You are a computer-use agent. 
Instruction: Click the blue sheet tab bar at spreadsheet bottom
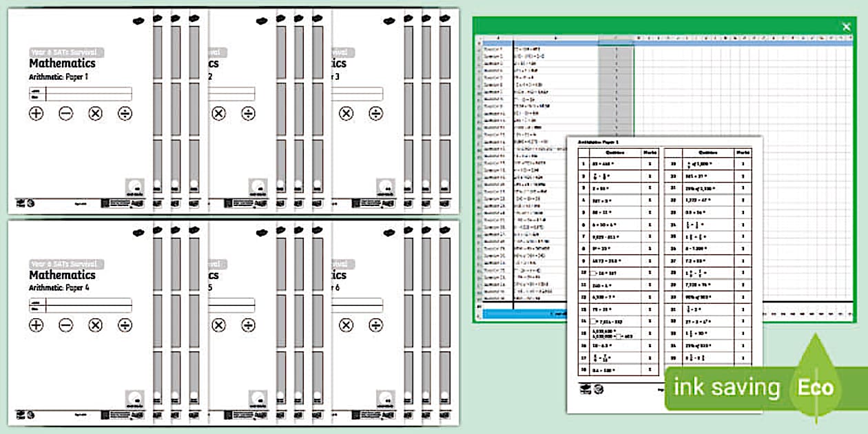point(524,314)
